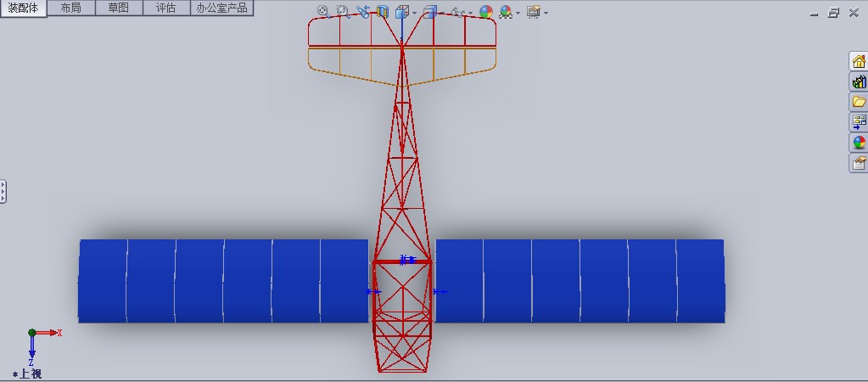
Task: Click the XZ coordinate triad
Action: (43, 346)
